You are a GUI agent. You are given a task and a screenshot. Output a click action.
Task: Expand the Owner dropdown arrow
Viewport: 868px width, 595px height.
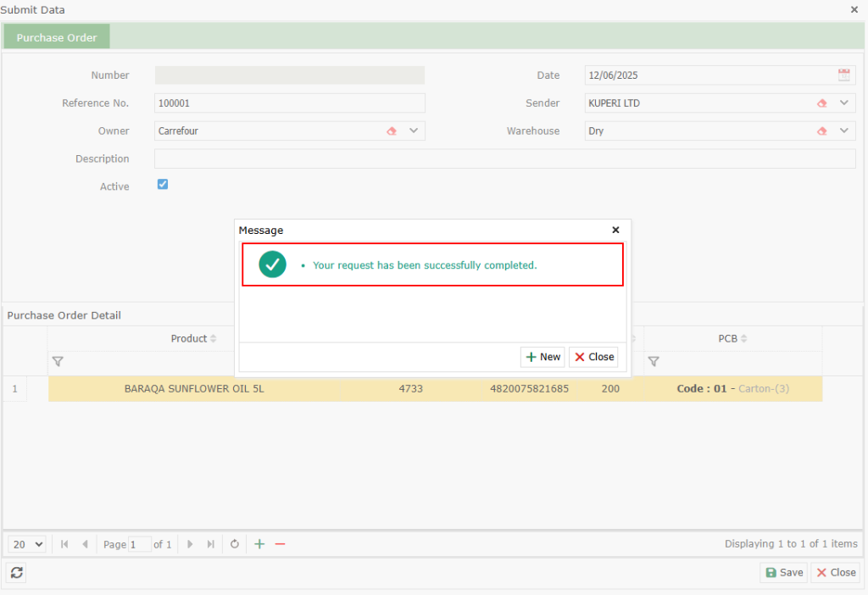click(x=414, y=131)
